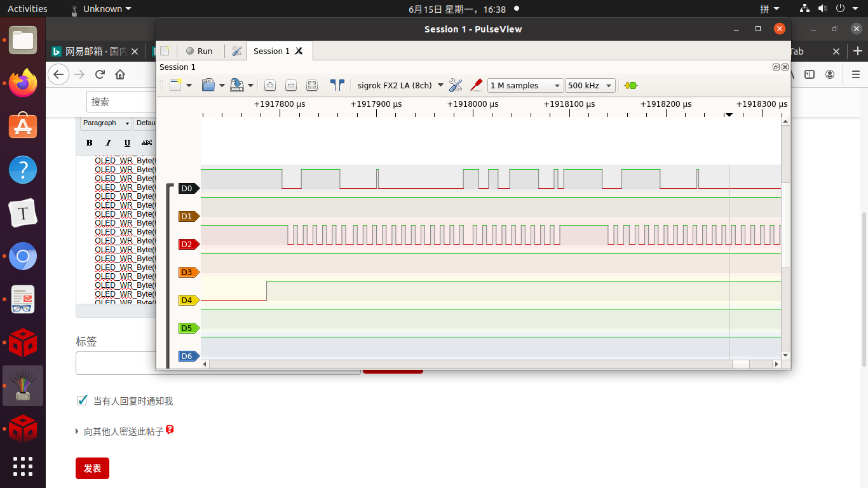Viewport: 868px width, 488px height.
Task: Click the timeline trigger marker on the ruler
Action: (x=729, y=114)
